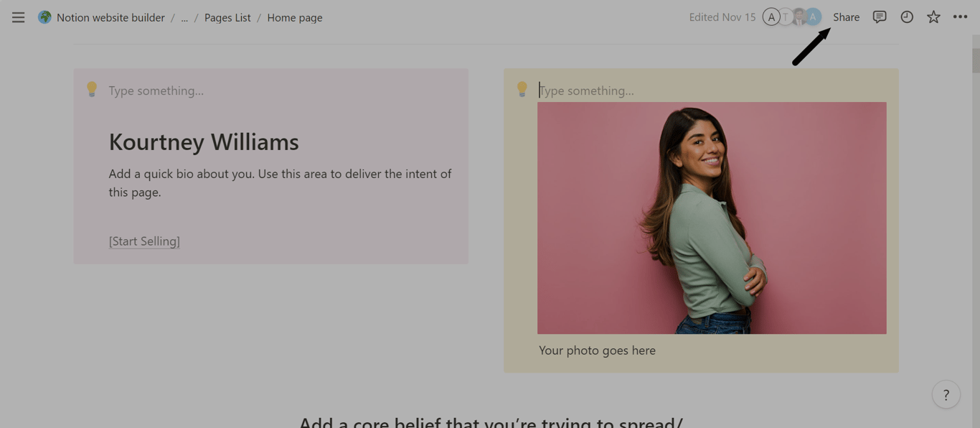Open page history via the clock icon
The width and height of the screenshot is (980, 428).
pyautogui.click(x=906, y=17)
